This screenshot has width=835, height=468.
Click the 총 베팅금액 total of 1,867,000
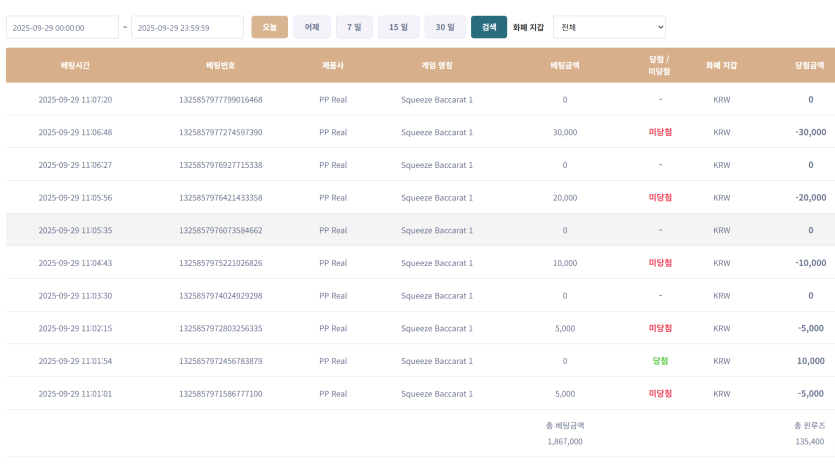point(564,441)
